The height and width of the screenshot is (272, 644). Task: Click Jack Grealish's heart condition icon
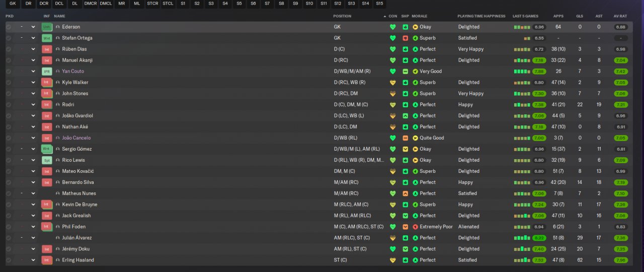393,216
